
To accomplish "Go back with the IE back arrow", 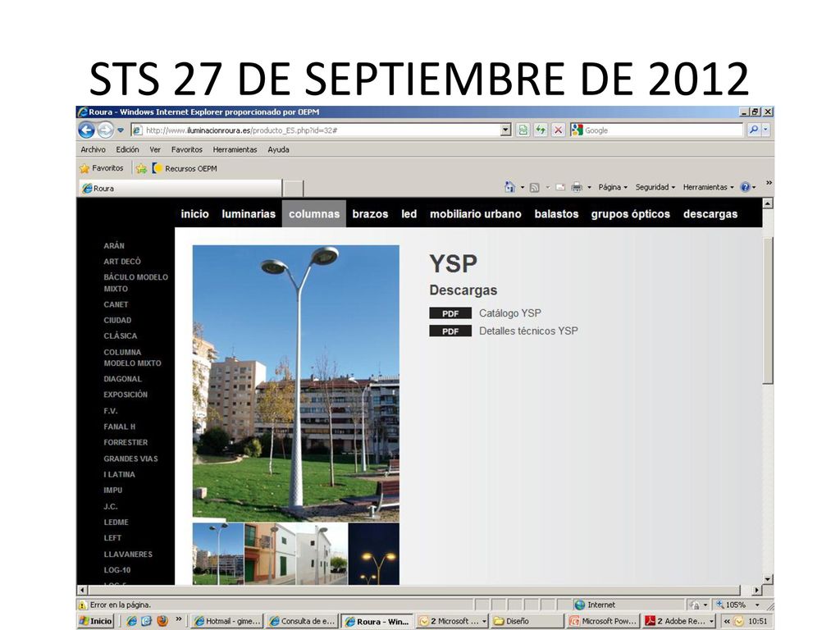I will [x=86, y=130].
